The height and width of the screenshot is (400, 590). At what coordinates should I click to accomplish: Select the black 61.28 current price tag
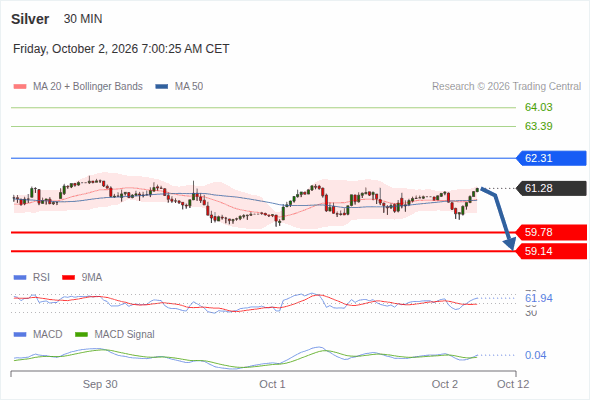(x=551, y=188)
